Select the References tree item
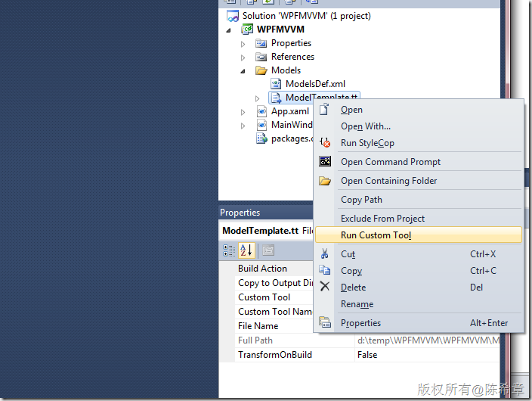This screenshot has height=401, width=532. [x=292, y=57]
